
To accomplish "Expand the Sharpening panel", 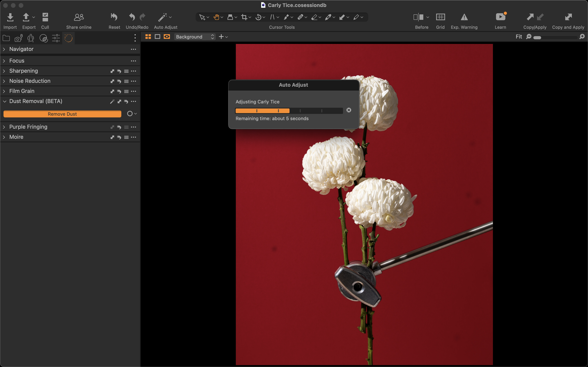I will pyautogui.click(x=4, y=71).
